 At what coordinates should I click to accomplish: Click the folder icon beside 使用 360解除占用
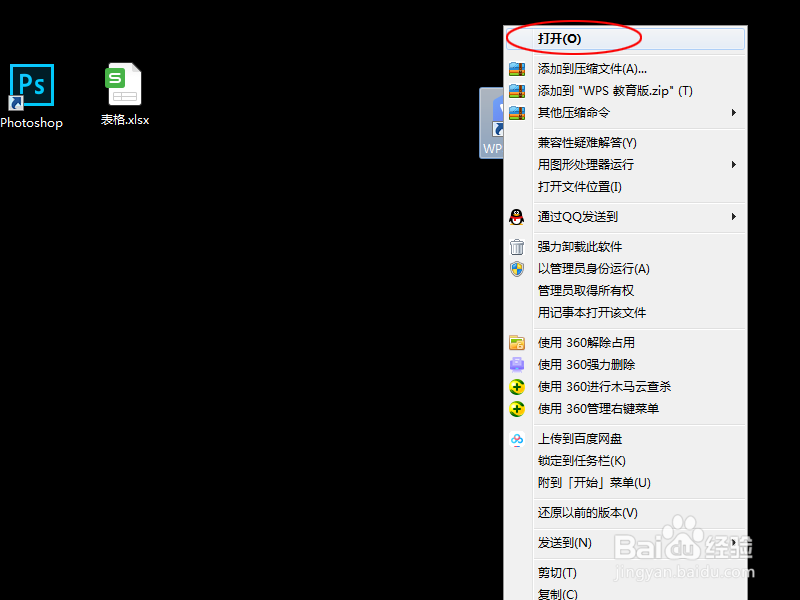[517, 343]
